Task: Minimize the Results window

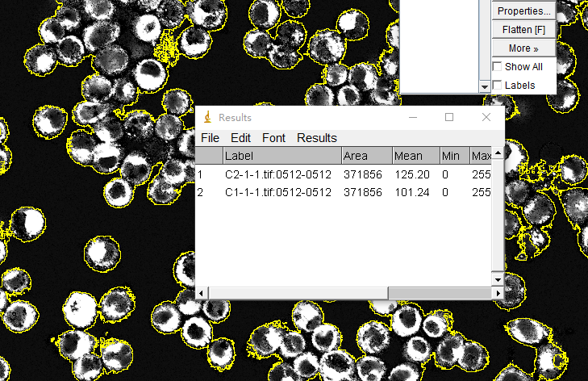Action: click(x=413, y=117)
